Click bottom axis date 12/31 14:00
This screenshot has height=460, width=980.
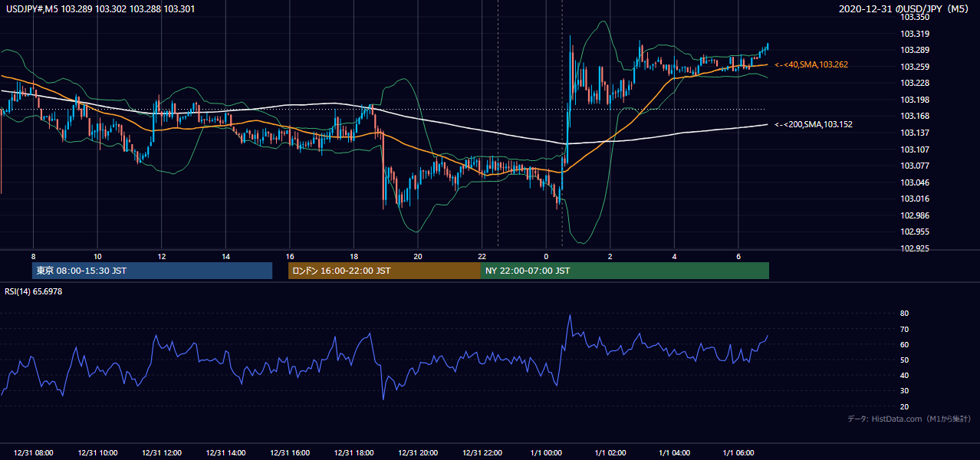pos(225,453)
